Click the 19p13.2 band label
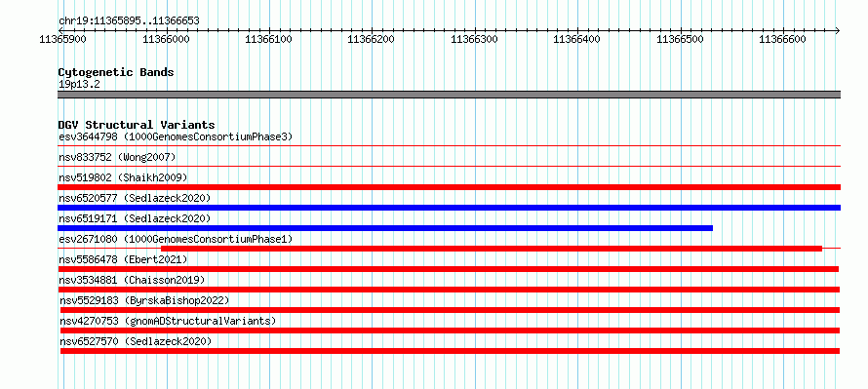The image size is (868, 389). (79, 85)
